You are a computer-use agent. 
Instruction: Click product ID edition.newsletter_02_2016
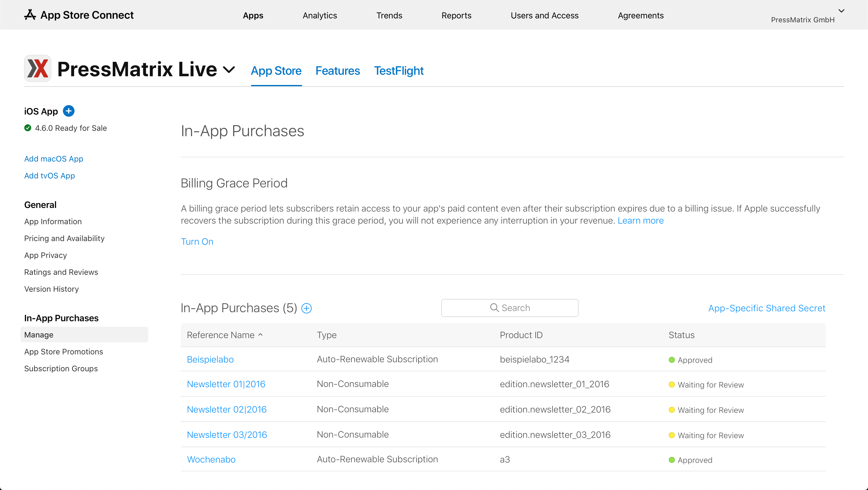click(x=555, y=410)
